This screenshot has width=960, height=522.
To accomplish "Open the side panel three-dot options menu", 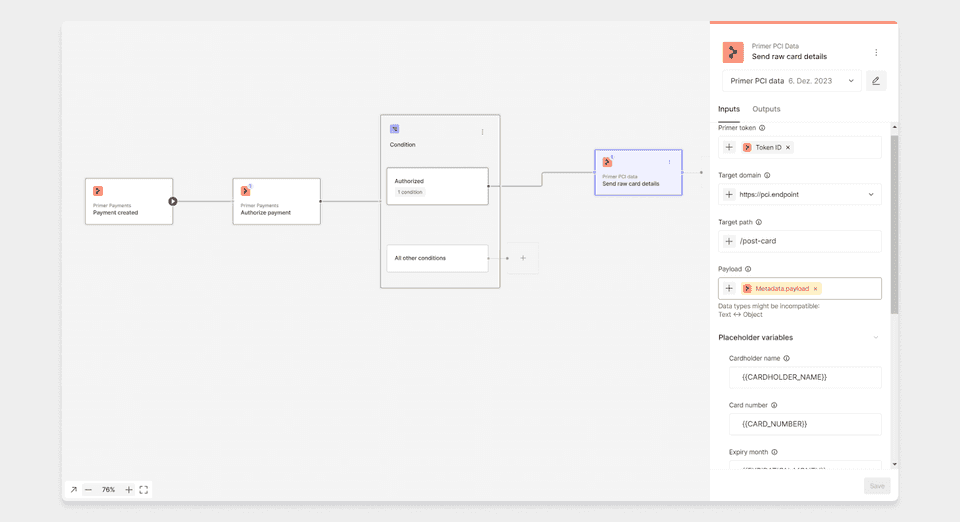I will coord(876,53).
